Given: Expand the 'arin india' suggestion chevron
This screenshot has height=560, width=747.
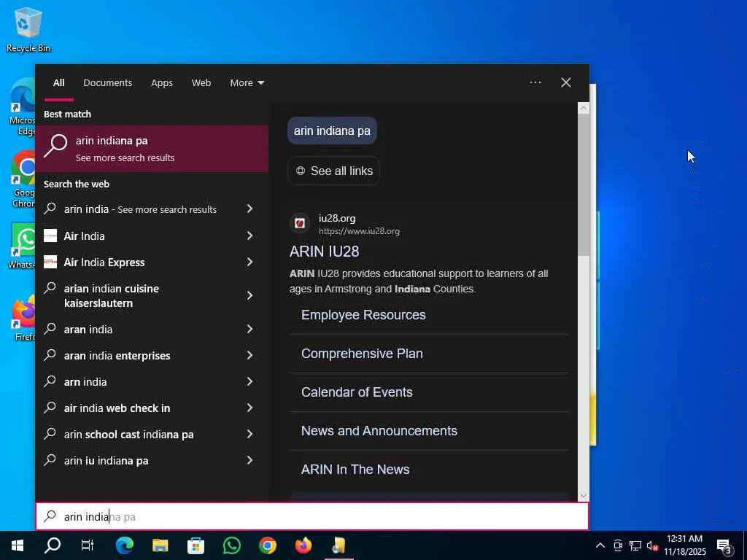Looking at the screenshot, I should click(249, 209).
